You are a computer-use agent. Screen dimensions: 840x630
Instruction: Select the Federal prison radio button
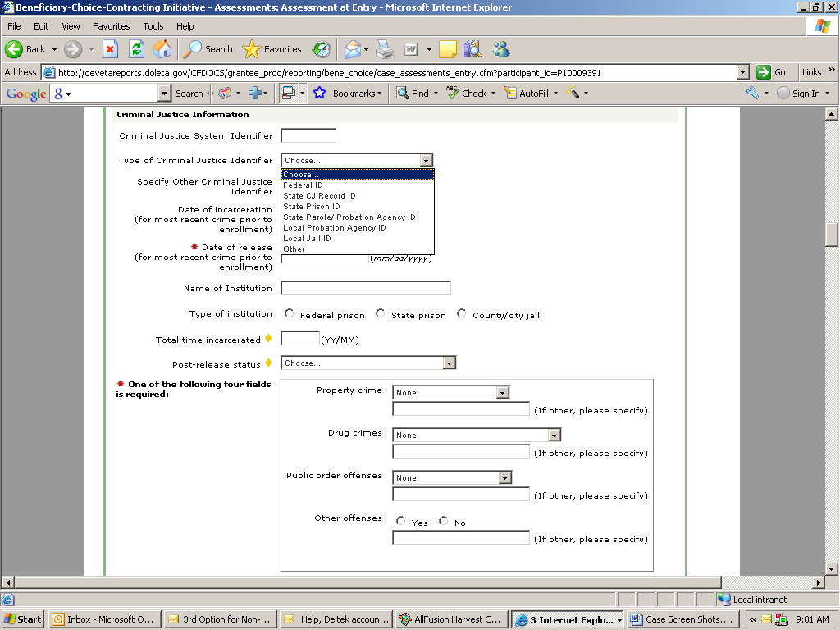click(290, 314)
